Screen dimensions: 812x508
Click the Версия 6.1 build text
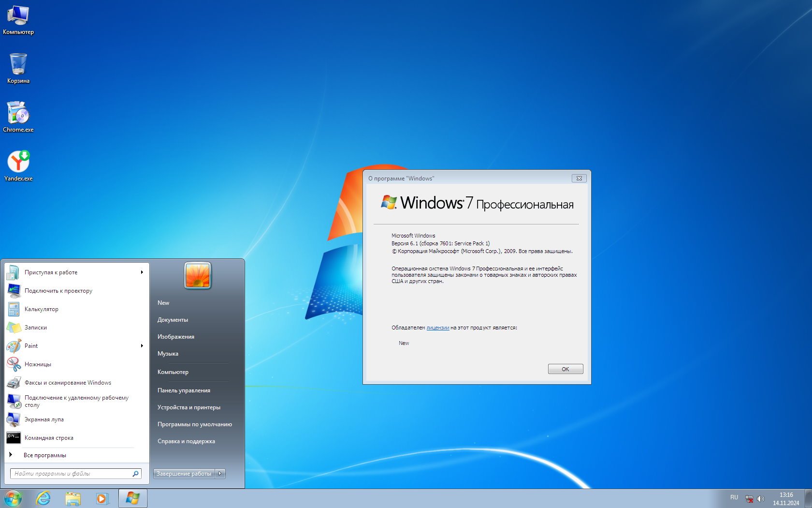pyautogui.click(x=440, y=243)
